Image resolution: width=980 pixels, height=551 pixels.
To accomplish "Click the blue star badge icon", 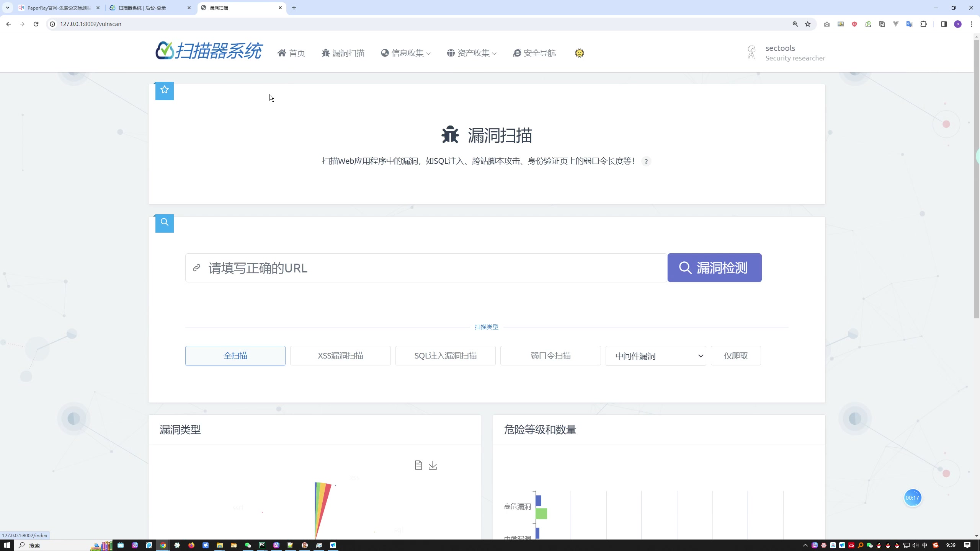I will pos(165,90).
